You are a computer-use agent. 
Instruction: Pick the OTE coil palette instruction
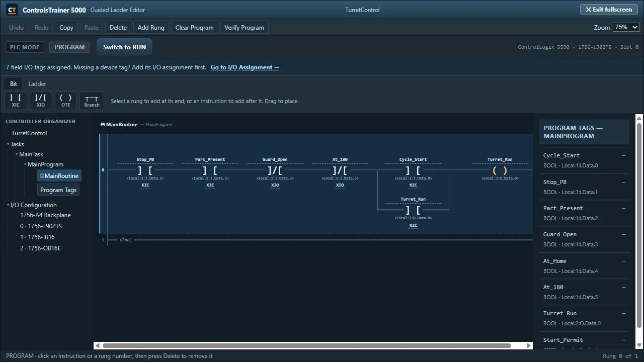click(x=66, y=101)
